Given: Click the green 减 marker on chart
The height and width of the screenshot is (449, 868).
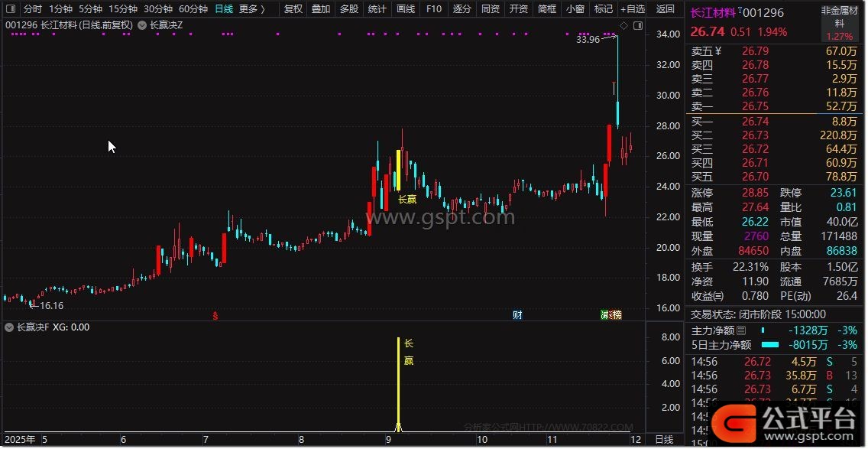Looking at the screenshot, I should (x=605, y=315).
